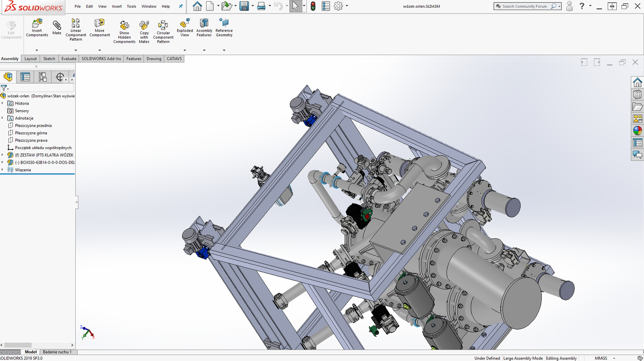
Task: Select Płaszczyzna przednia plane
Action: click(33, 125)
